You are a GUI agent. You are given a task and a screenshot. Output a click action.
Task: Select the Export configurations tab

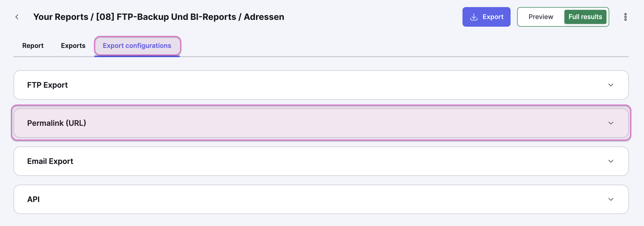click(x=137, y=46)
